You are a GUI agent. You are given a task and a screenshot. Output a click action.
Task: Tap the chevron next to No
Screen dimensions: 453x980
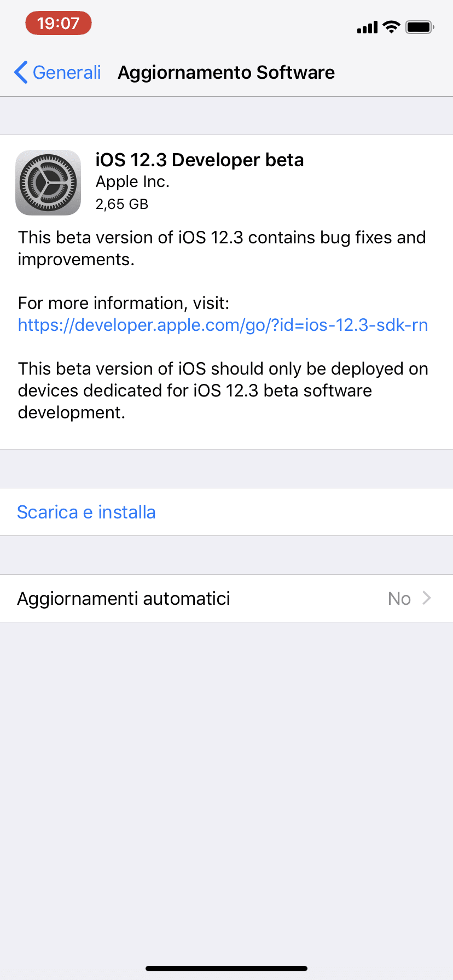[x=427, y=598]
